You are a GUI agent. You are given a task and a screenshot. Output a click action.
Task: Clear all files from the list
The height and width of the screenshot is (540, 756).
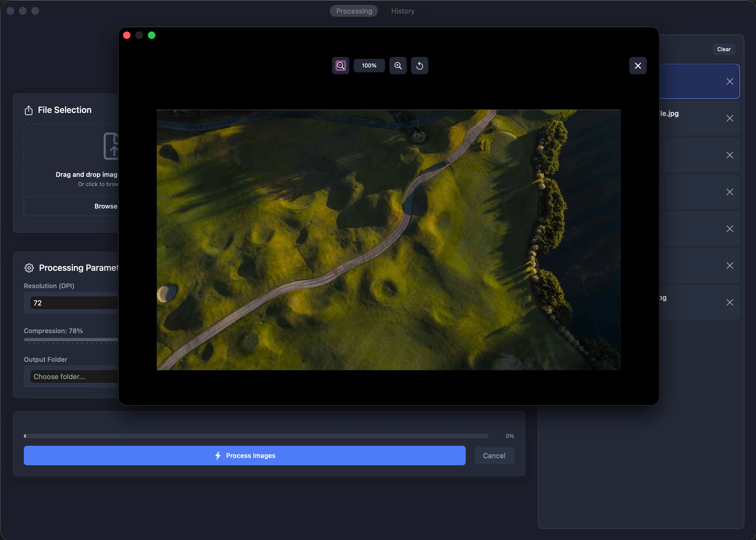coord(724,49)
